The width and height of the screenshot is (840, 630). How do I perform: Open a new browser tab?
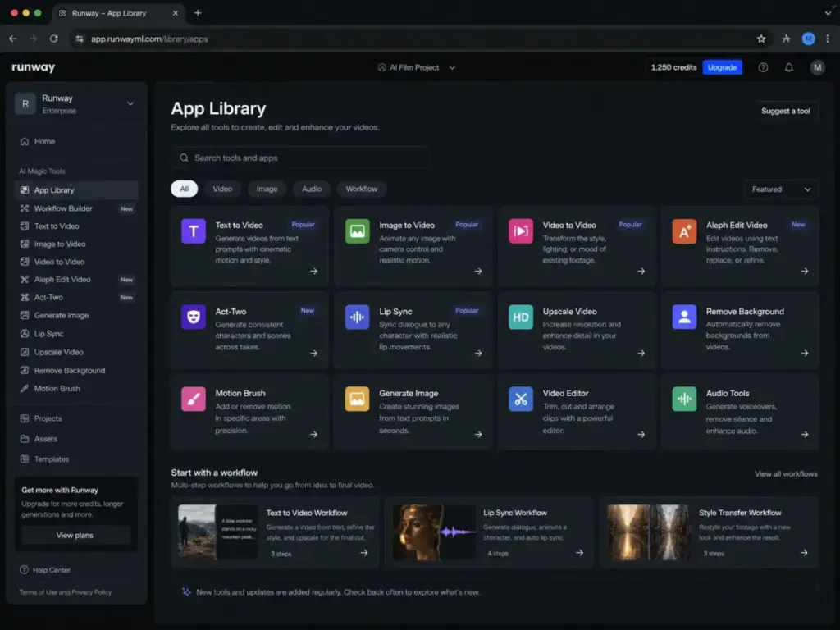(x=198, y=13)
